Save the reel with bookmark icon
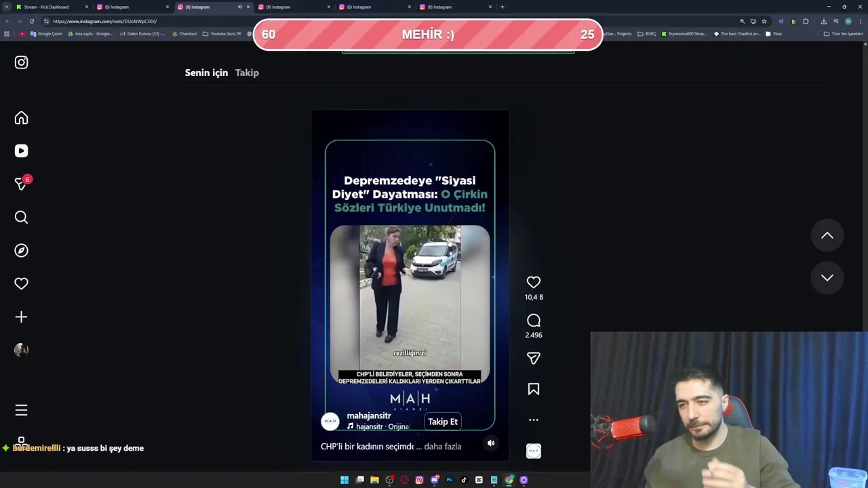Image resolution: width=868 pixels, height=488 pixels. [534, 389]
